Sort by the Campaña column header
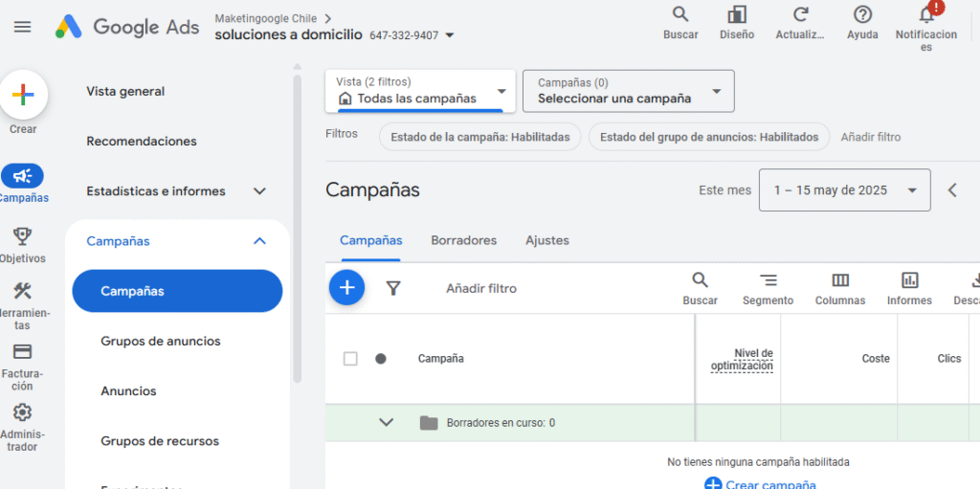980x489 pixels. pyautogui.click(x=440, y=359)
